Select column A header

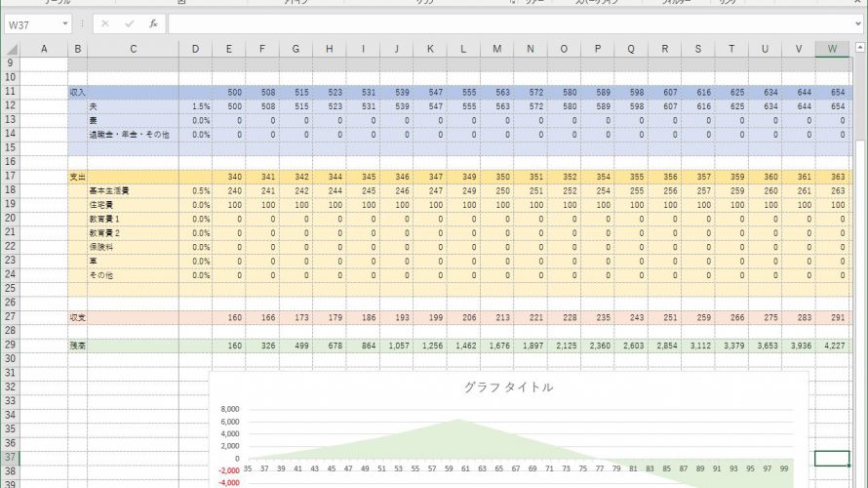[x=44, y=50]
